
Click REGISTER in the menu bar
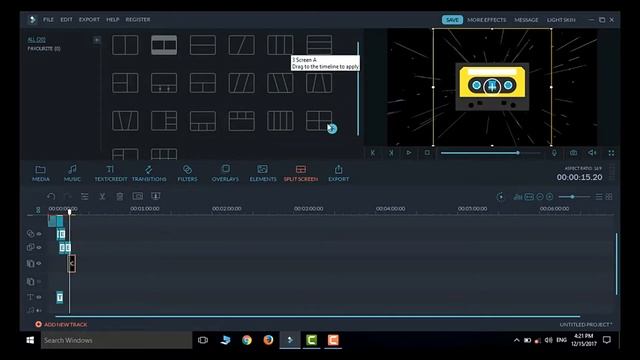pyautogui.click(x=138, y=20)
